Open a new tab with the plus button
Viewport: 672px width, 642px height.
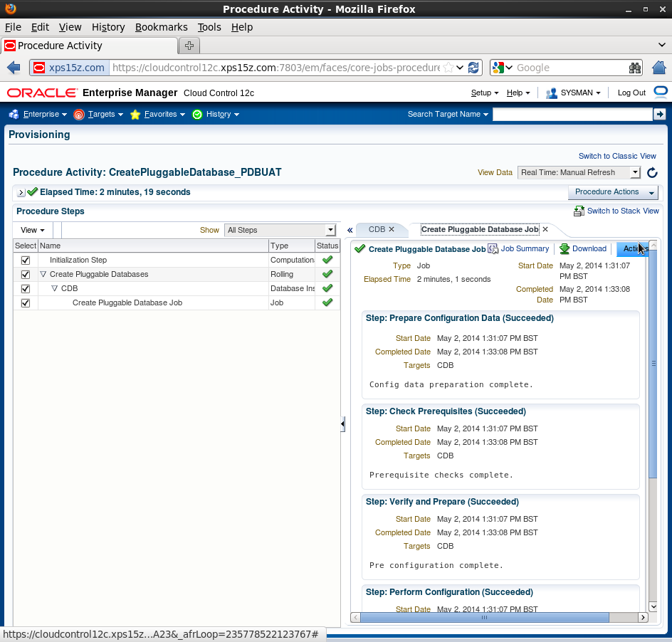pyautogui.click(x=189, y=45)
